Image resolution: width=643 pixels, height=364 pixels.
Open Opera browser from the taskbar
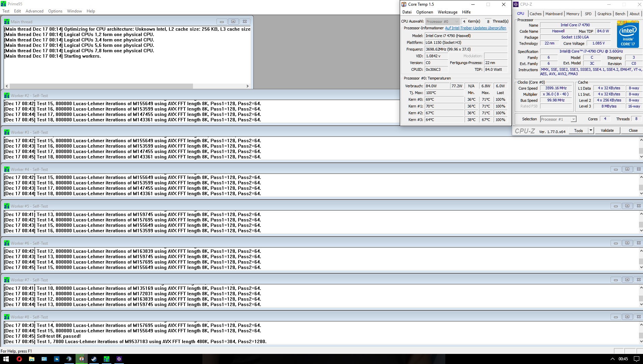tap(19, 359)
